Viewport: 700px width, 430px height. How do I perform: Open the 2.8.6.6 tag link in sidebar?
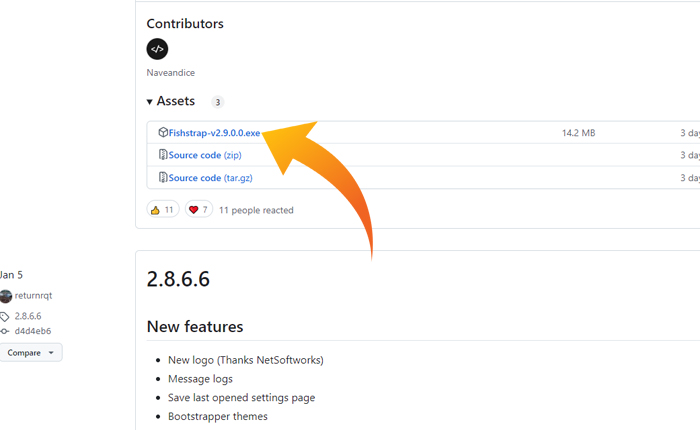(x=29, y=316)
